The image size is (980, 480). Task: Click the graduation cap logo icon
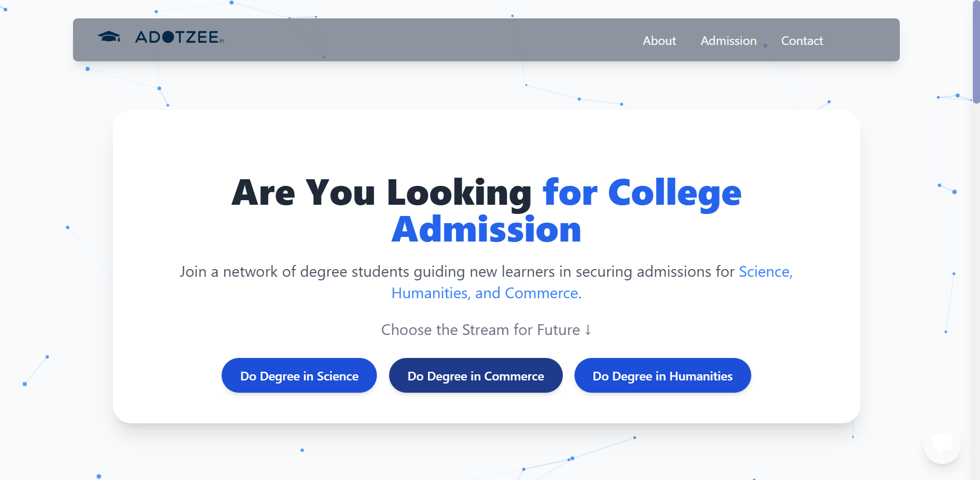tap(109, 37)
